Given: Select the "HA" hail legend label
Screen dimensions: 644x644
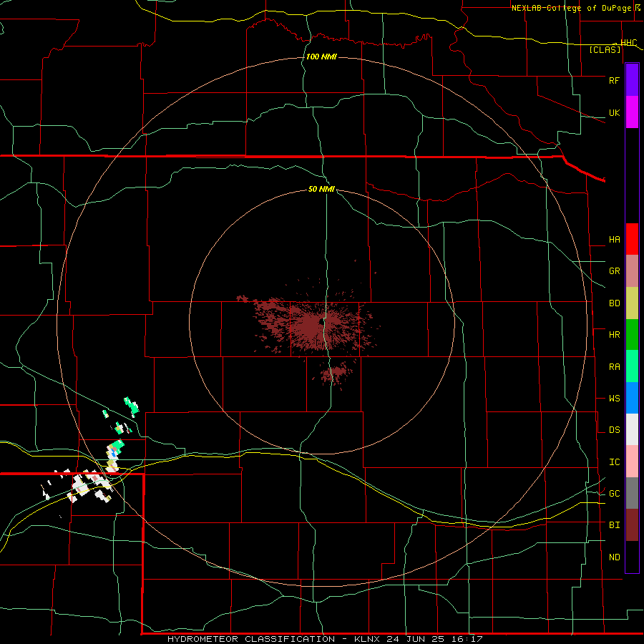Looking at the screenshot, I should (615, 239).
